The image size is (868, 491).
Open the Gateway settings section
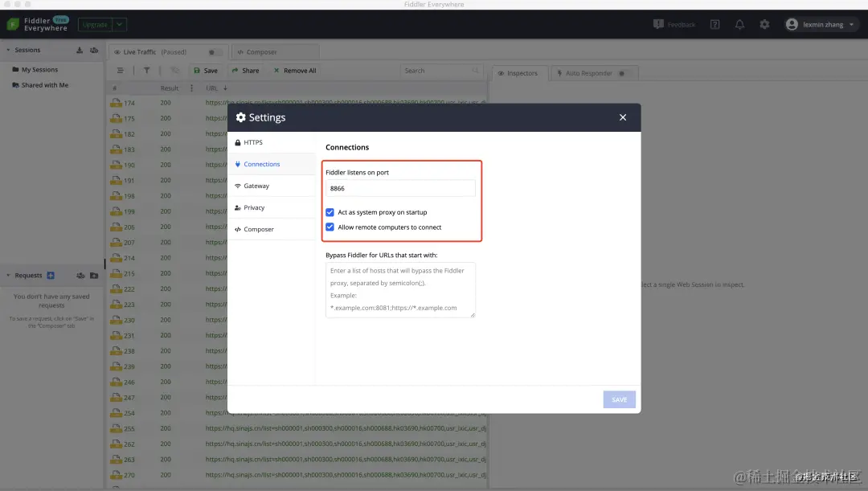272,186
